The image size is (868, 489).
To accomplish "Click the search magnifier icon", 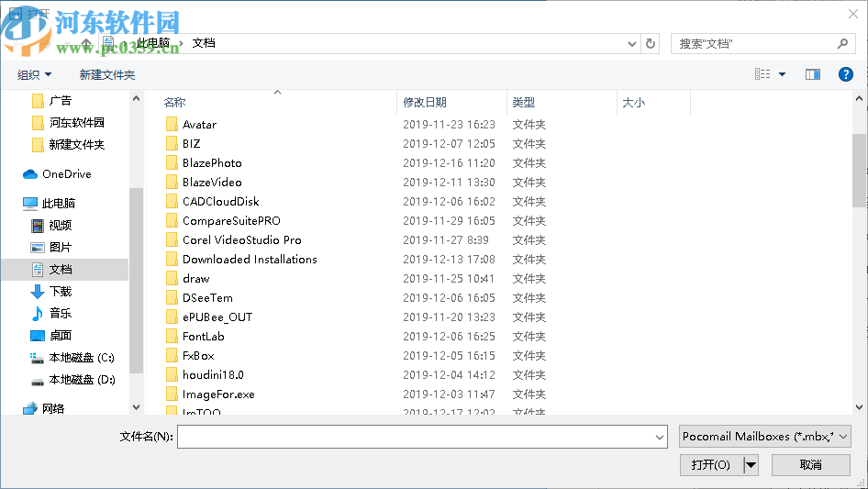I will pos(842,43).
